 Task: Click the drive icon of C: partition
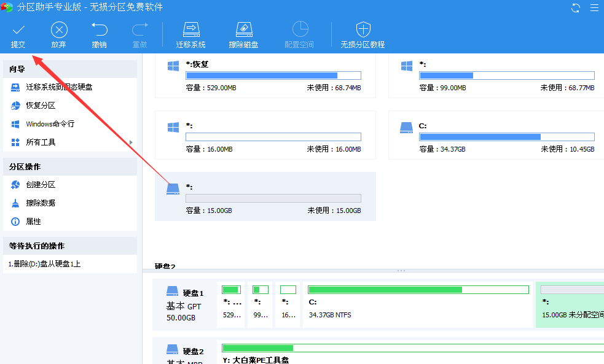(406, 127)
